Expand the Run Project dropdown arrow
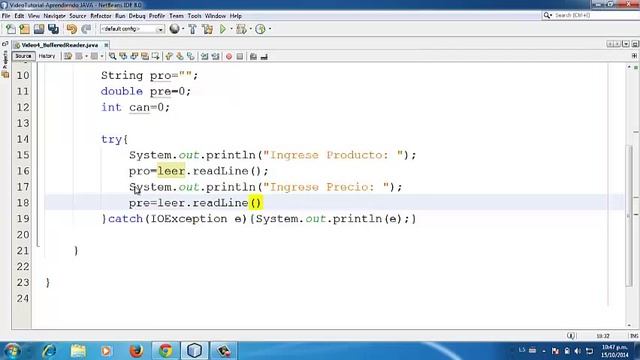This screenshot has width=640, height=360. coord(231,29)
